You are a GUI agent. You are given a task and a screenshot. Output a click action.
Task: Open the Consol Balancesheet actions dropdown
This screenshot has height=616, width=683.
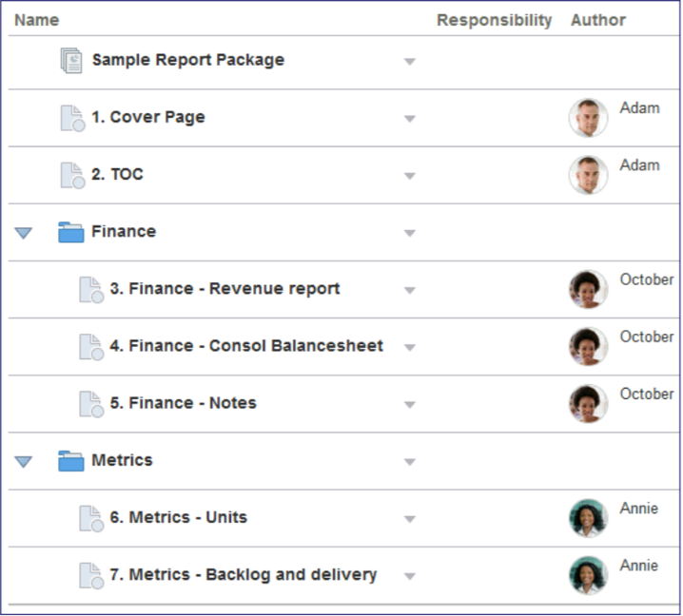[410, 348]
